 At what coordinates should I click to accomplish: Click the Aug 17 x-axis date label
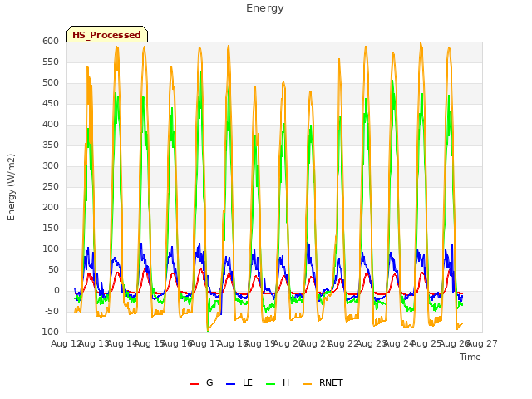(x=205, y=344)
